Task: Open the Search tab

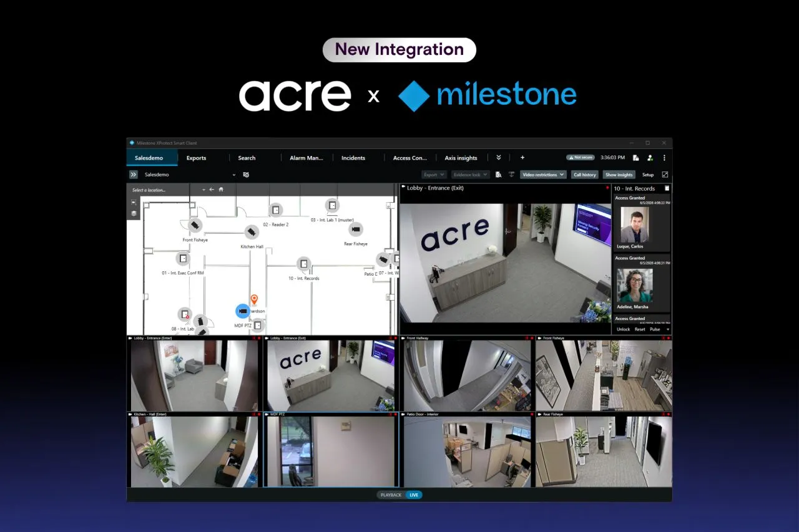Action: pos(247,158)
